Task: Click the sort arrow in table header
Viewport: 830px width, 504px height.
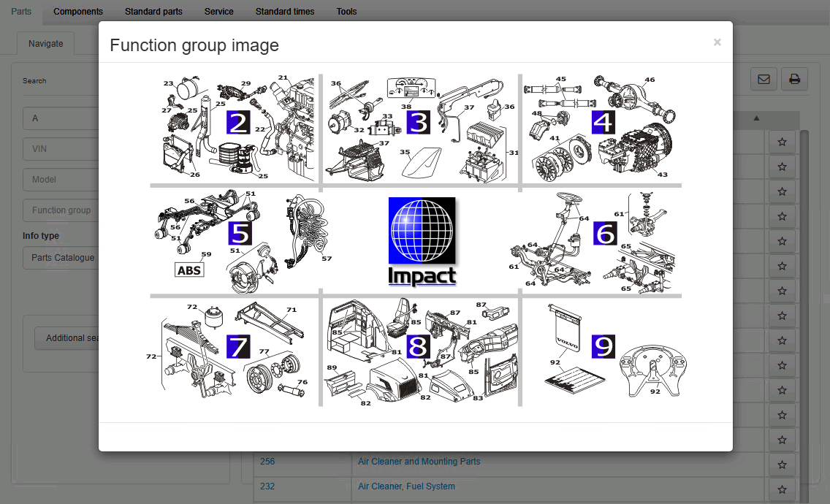Action: point(756,118)
